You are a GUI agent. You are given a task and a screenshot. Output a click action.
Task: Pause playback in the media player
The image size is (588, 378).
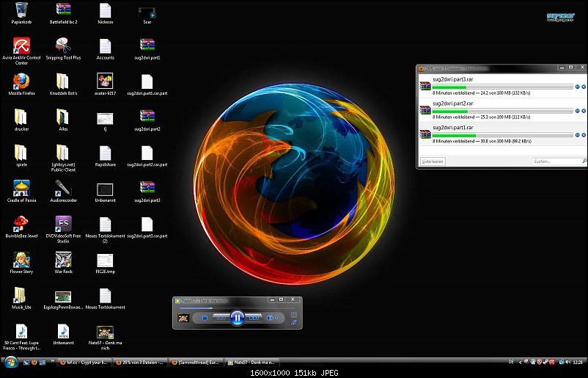(237, 318)
